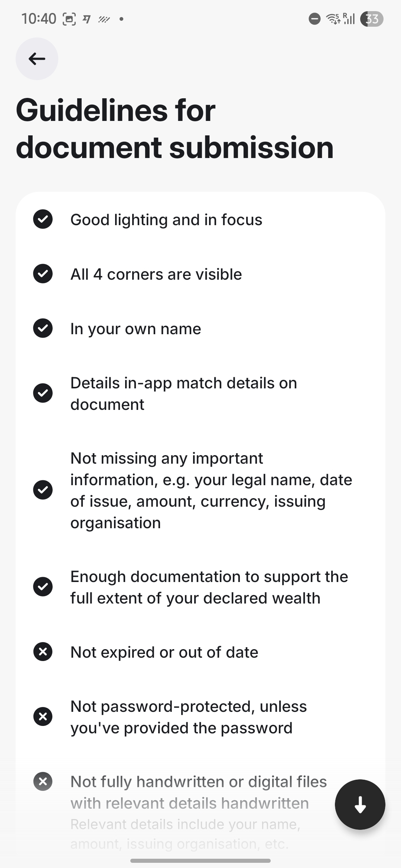Tap the 'All 4 corners are visible' text
This screenshot has width=401, height=868.
[x=156, y=274]
